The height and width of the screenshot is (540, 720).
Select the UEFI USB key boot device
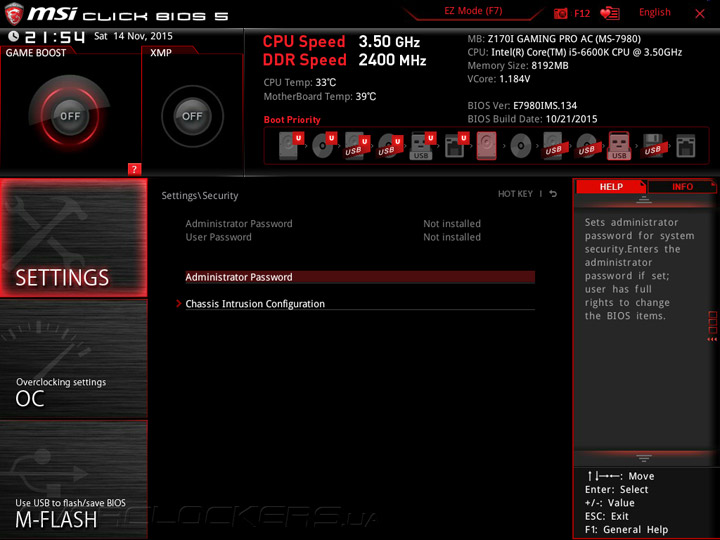point(422,146)
